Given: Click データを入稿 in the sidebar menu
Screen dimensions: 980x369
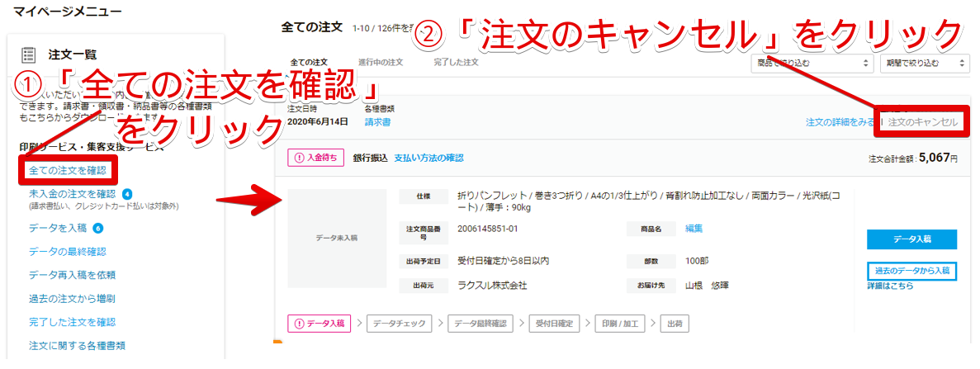Looking at the screenshot, I should point(56,228).
